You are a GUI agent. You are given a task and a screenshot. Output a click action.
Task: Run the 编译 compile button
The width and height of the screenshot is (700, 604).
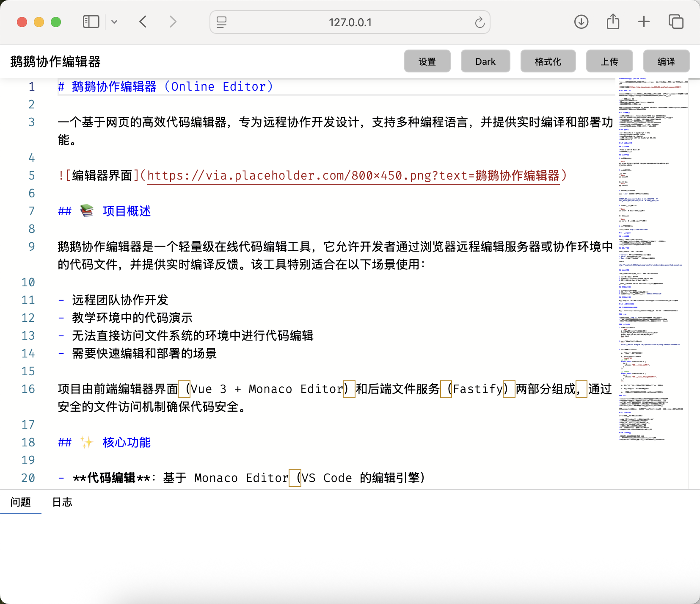point(666,61)
